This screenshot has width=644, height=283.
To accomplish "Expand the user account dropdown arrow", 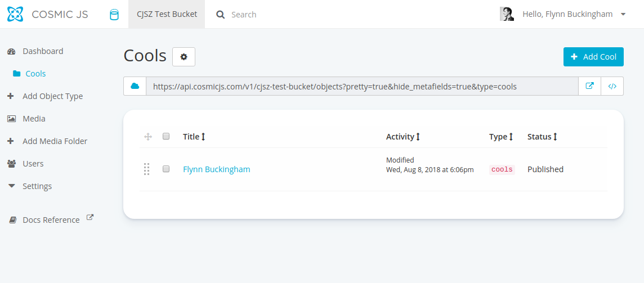I will pyautogui.click(x=623, y=14).
